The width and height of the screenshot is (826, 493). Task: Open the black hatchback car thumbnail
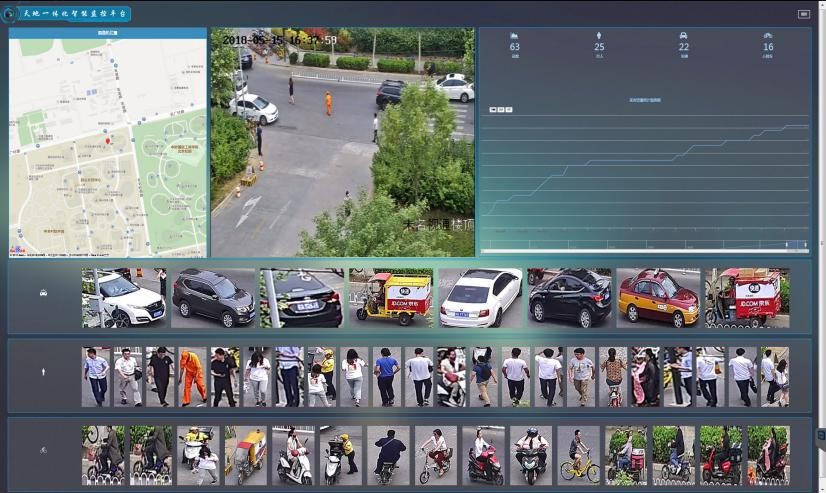tap(569, 298)
